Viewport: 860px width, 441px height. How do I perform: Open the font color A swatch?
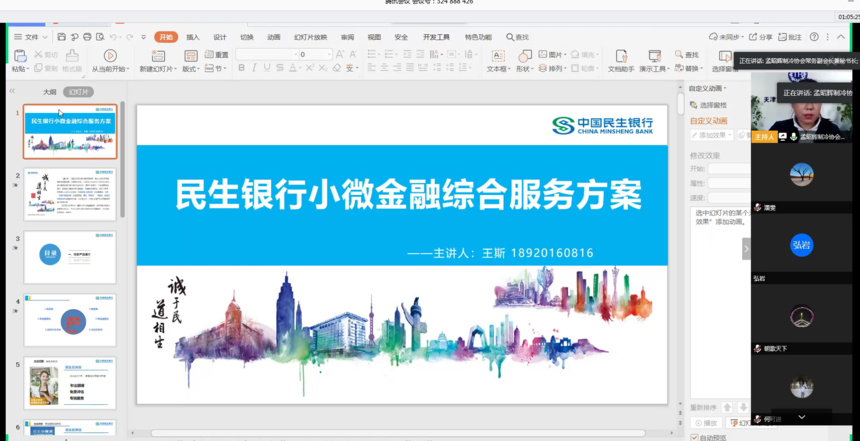point(295,67)
